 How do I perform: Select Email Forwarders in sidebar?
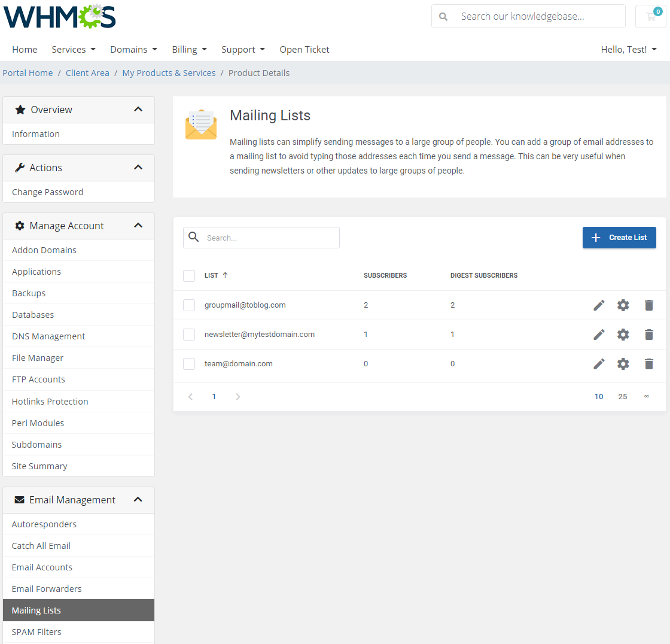click(78, 589)
